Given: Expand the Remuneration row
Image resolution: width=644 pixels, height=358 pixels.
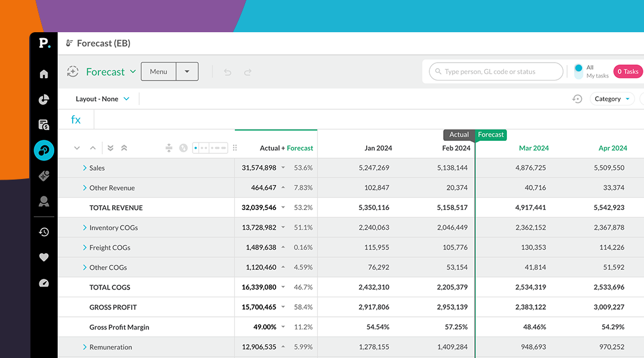Looking at the screenshot, I should coord(85,347).
